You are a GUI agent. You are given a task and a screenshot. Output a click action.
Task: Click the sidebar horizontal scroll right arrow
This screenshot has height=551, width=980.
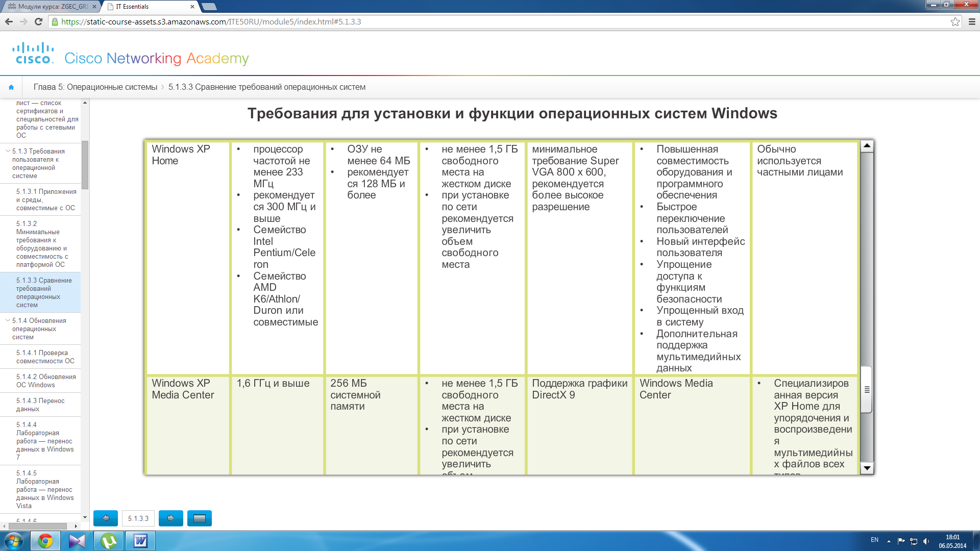[76, 526]
